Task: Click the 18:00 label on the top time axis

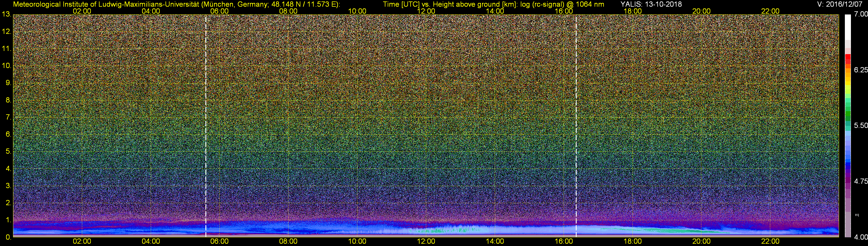Action: pos(632,11)
